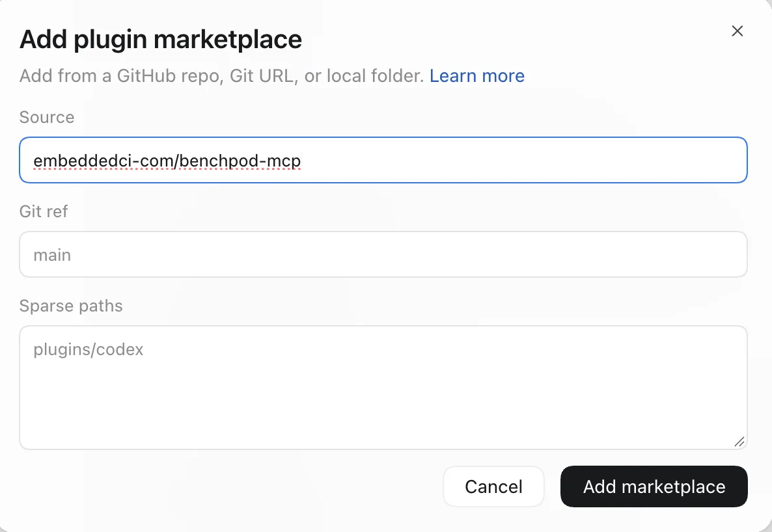Viewport: 772px width, 532px height.
Task: Click into the Git ref field
Action: point(383,254)
